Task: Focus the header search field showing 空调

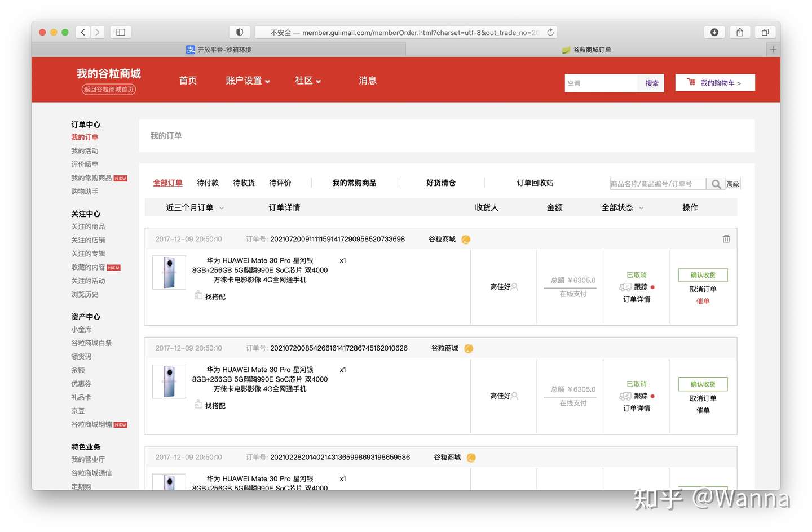Action: [601, 83]
